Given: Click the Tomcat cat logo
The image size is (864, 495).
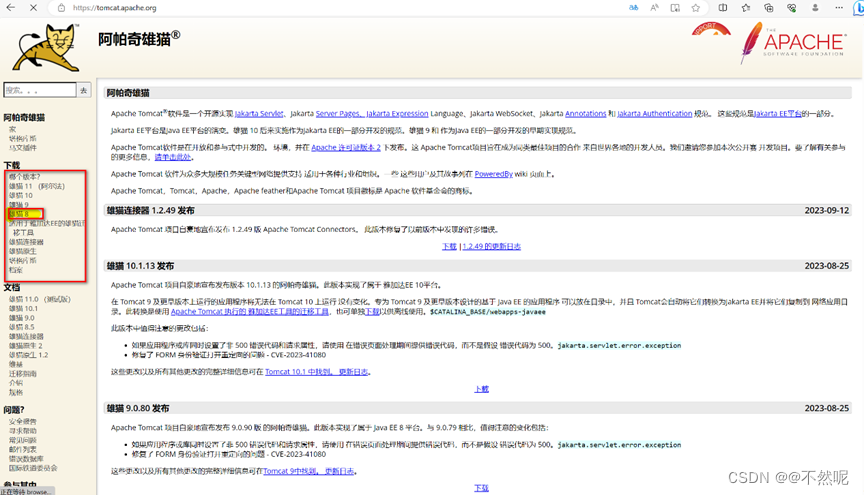Looking at the screenshot, I should (x=46, y=47).
